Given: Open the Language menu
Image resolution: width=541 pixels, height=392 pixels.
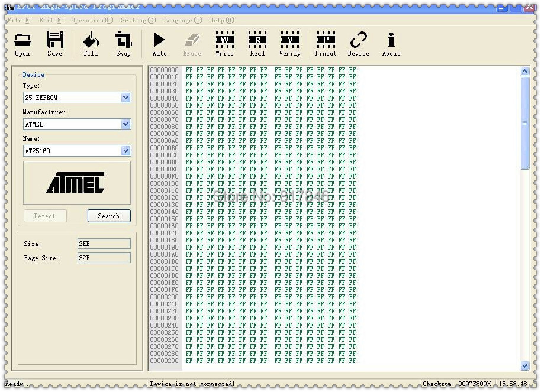Looking at the screenshot, I should pyautogui.click(x=182, y=20).
